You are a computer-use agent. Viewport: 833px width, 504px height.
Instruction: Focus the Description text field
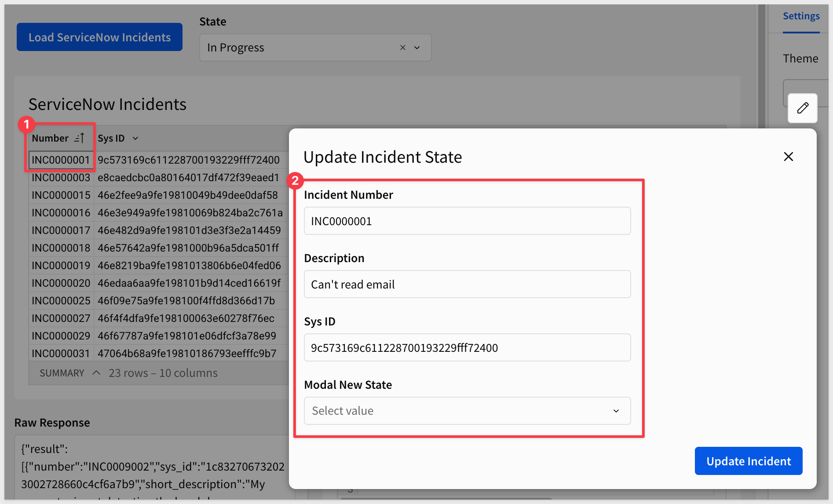[467, 285]
